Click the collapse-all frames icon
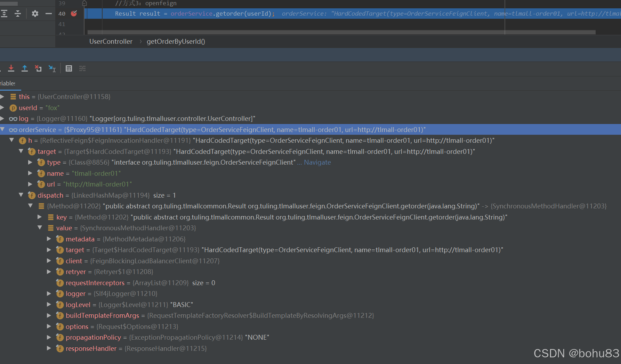 pos(17,13)
